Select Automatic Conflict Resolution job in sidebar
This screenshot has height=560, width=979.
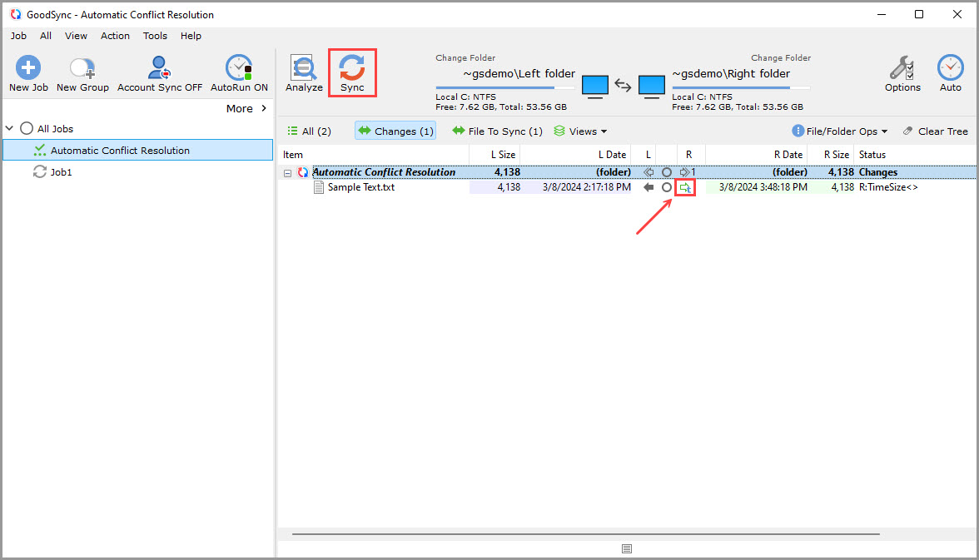138,151
